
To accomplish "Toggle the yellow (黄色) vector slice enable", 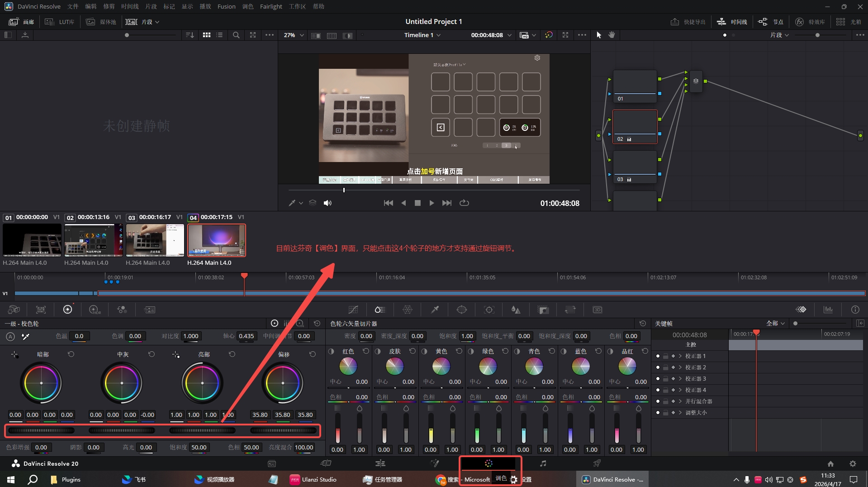I will 424,351.
